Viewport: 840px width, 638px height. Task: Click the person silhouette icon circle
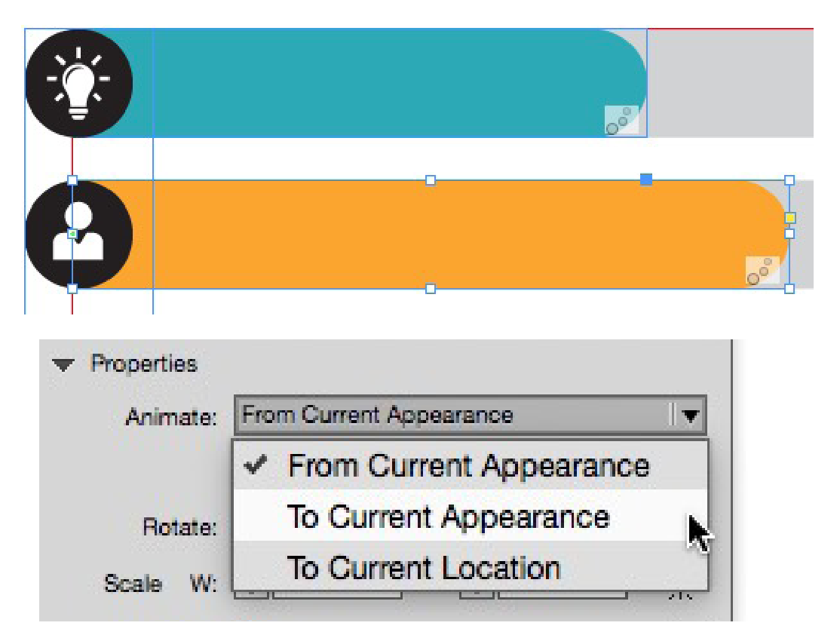click(78, 234)
